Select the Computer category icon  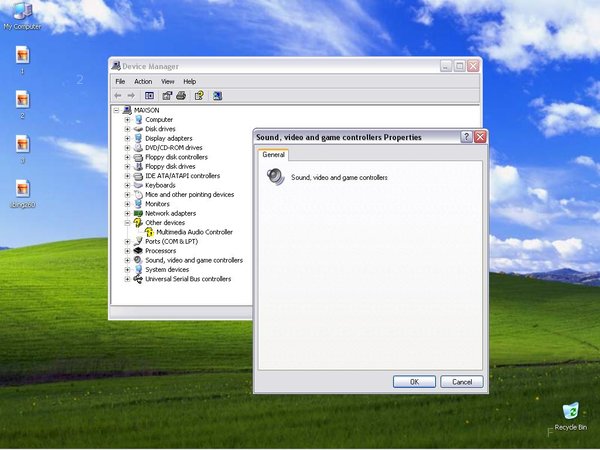pyautogui.click(x=139, y=120)
